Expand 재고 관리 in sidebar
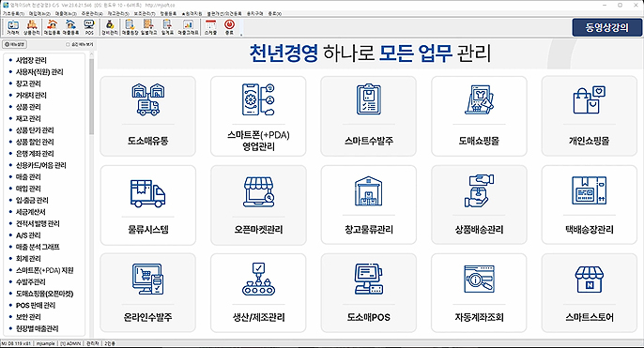The height and width of the screenshot is (348, 644). tap(28, 118)
